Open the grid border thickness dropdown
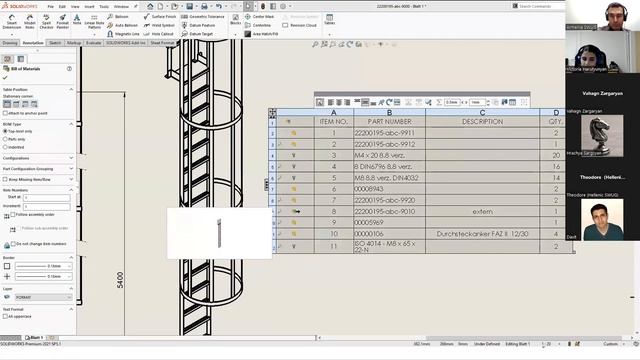The width and height of the screenshot is (640, 360). coord(43,277)
